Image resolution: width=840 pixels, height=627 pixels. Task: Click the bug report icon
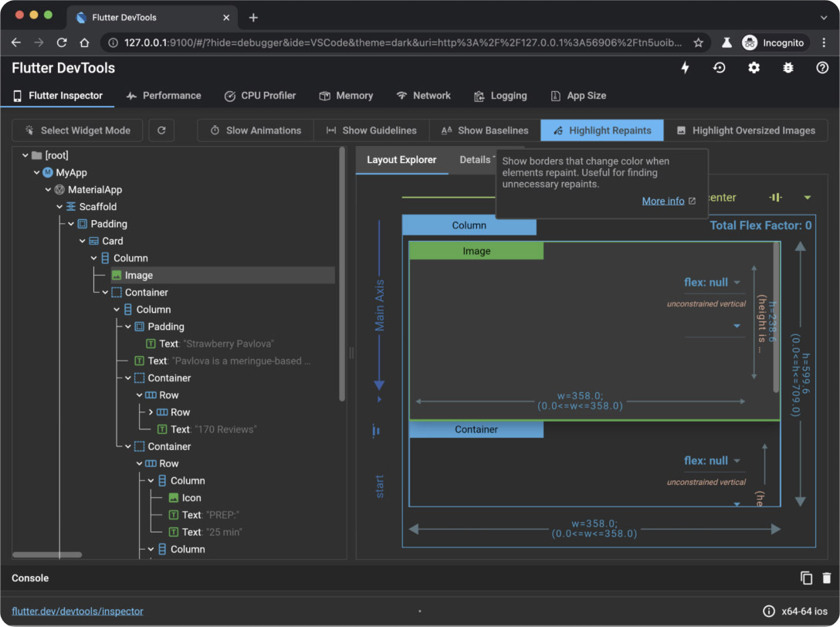(787, 68)
